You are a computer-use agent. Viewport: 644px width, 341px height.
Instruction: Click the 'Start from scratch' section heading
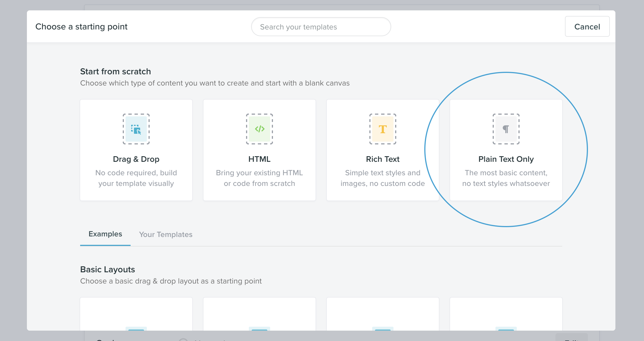pyautogui.click(x=115, y=71)
